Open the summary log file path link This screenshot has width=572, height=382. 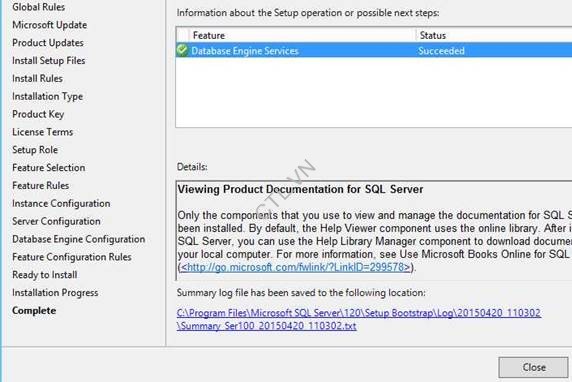[359, 319]
